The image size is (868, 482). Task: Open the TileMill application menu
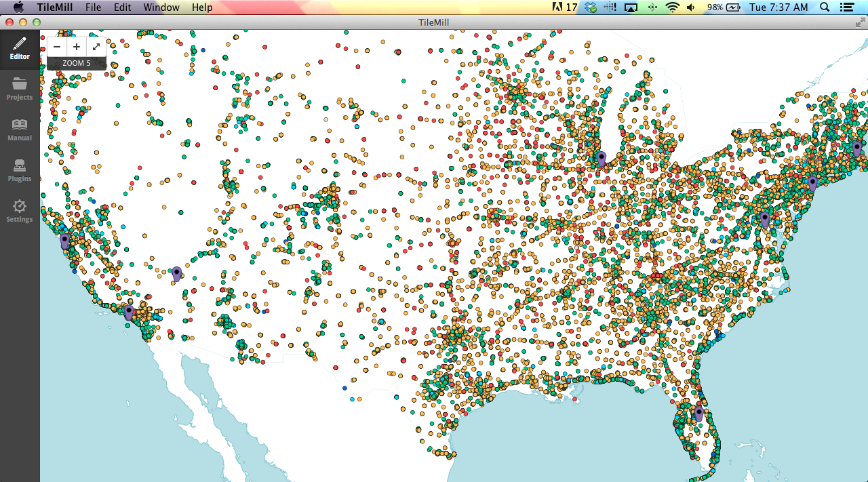[55, 7]
